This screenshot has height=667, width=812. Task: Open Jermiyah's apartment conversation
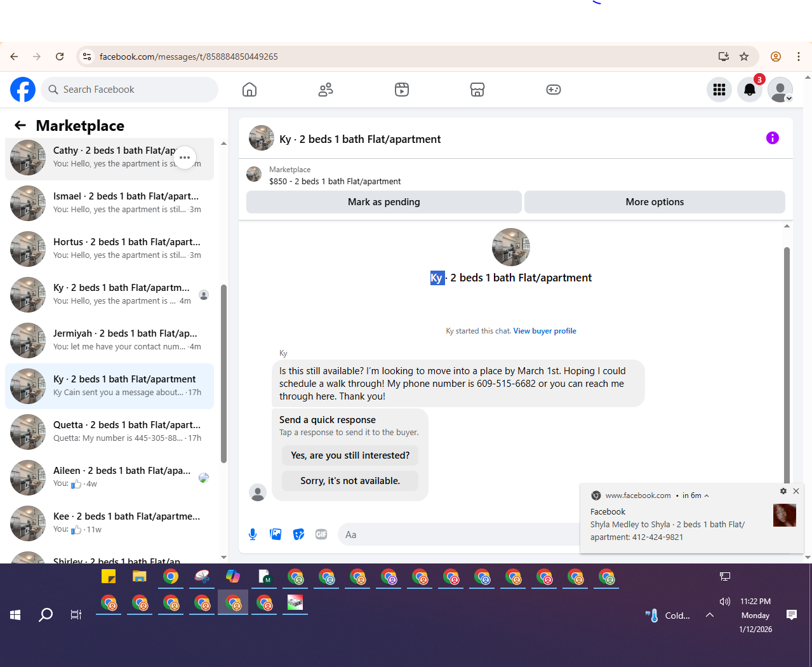click(109, 340)
